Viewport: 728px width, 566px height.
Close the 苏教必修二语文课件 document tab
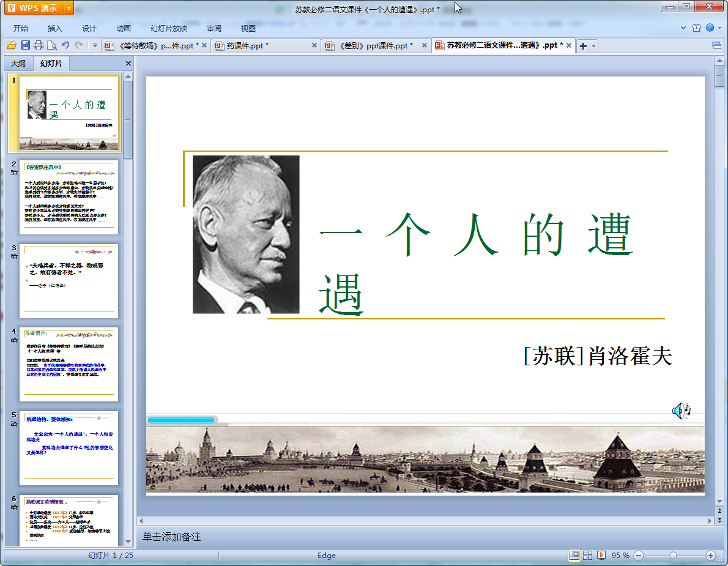click(x=569, y=45)
